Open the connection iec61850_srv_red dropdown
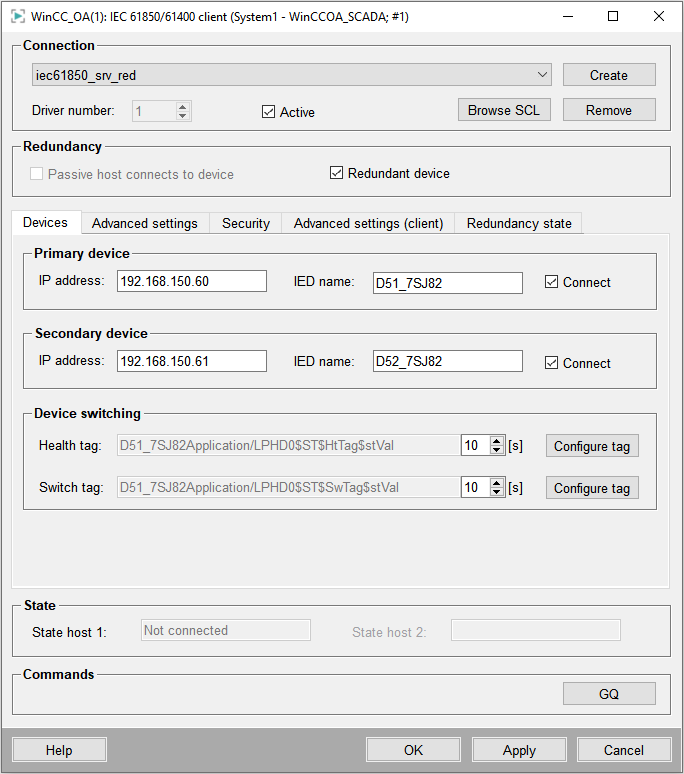684x774 pixels. [292, 75]
